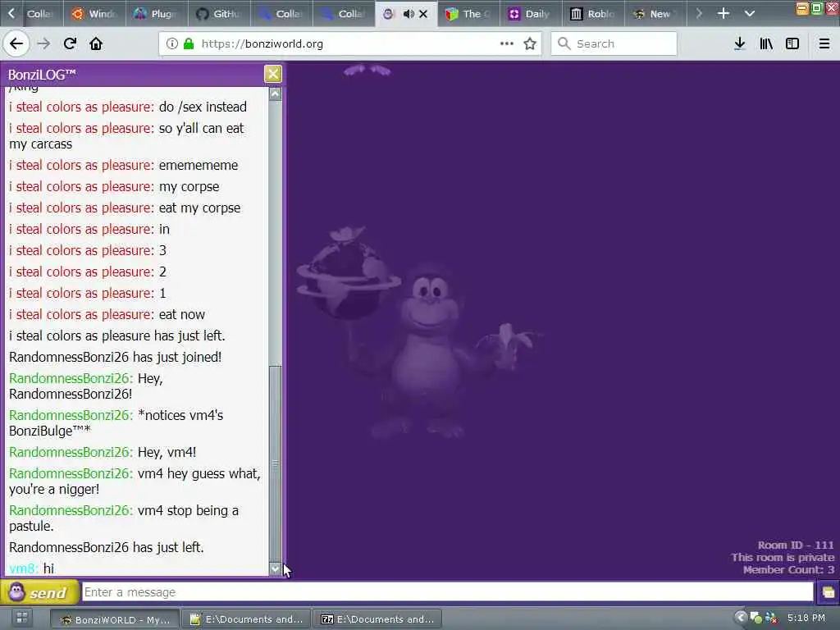Bookmark this page with the star icon
Screen dimensions: 840x630
point(530,44)
